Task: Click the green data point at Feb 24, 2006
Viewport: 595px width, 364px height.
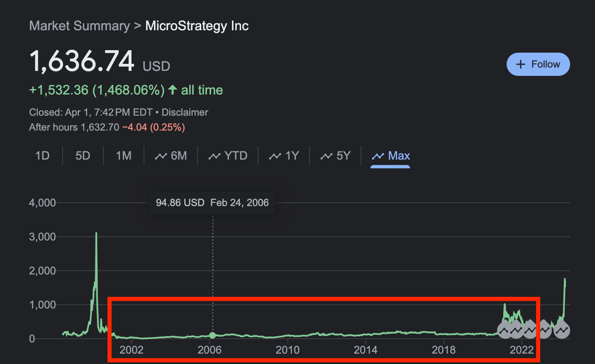Action: pyautogui.click(x=212, y=335)
